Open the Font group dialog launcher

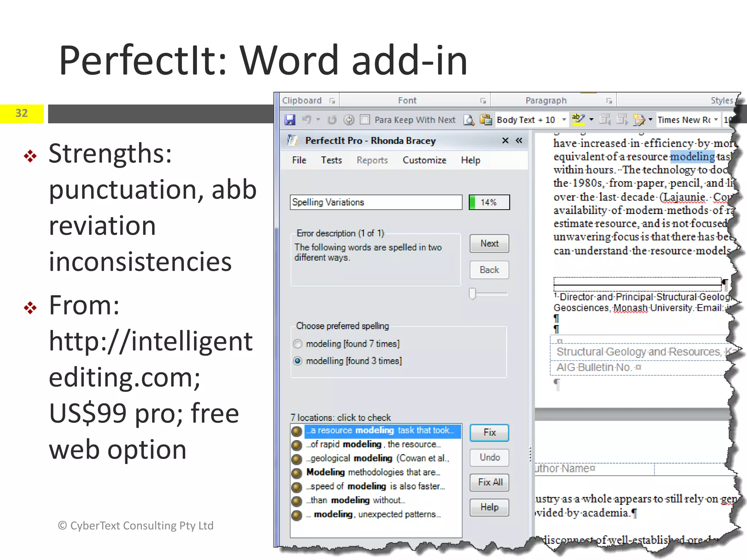point(483,101)
